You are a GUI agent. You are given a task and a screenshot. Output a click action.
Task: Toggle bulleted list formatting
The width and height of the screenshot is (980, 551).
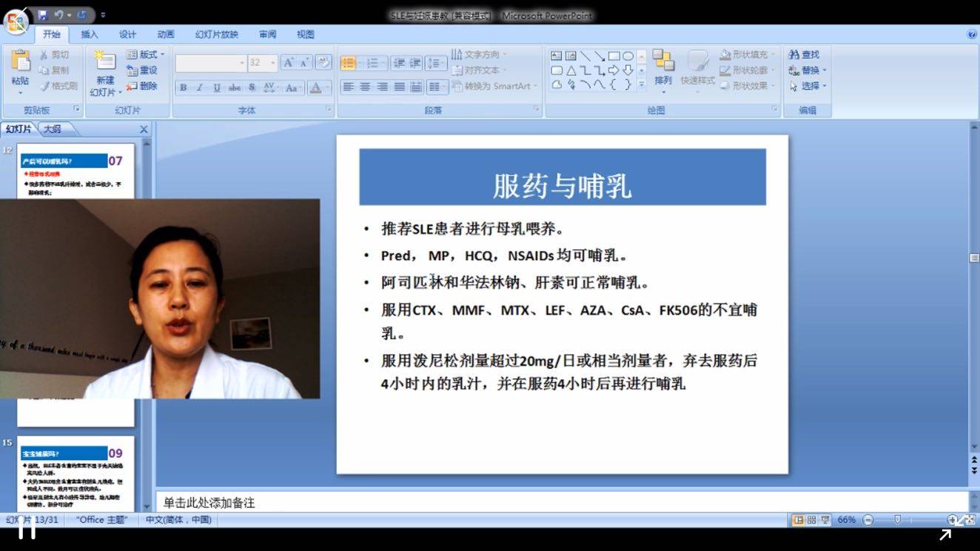(348, 64)
